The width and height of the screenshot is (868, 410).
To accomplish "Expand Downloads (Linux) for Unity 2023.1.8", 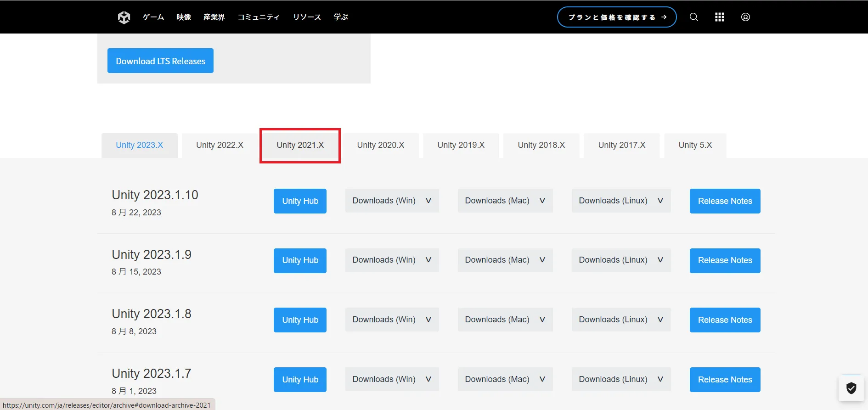I will click(x=621, y=320).
